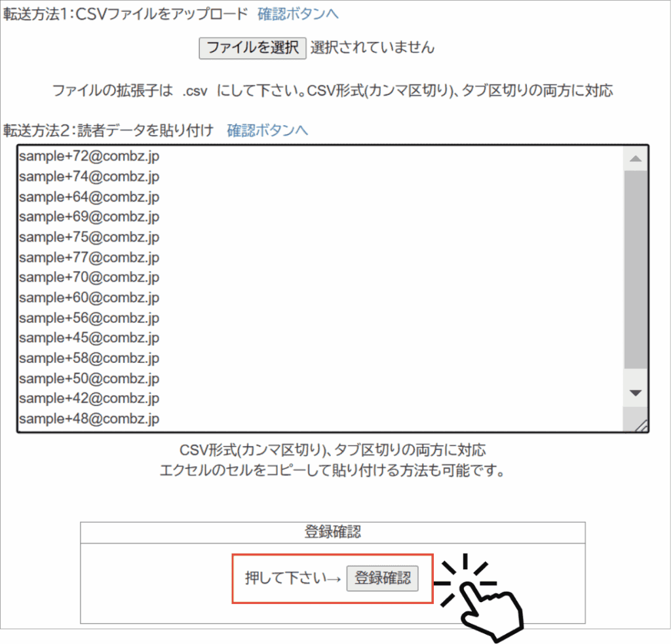671x644 pixels.
Task: Click the textarea scrollbar down arrow
Action: click(x=636, y=393)
